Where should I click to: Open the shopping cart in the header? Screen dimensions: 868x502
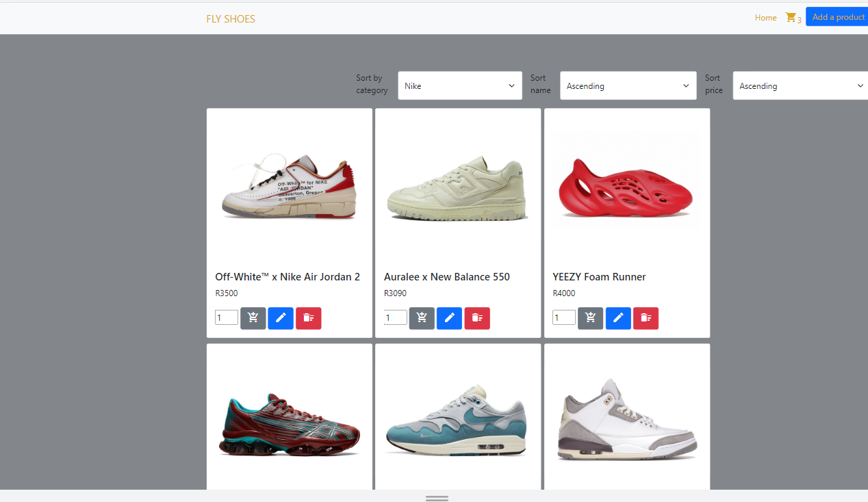[x=791, y=17]
